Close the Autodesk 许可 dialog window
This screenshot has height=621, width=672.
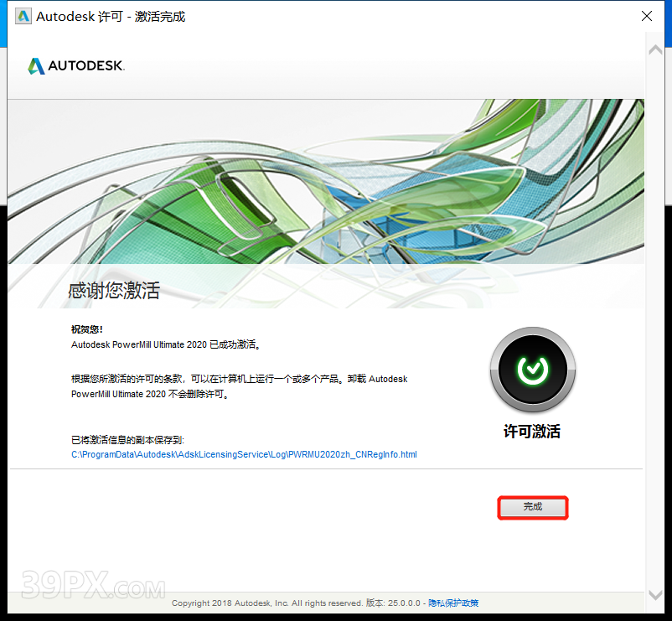click(x=647, y=16)
